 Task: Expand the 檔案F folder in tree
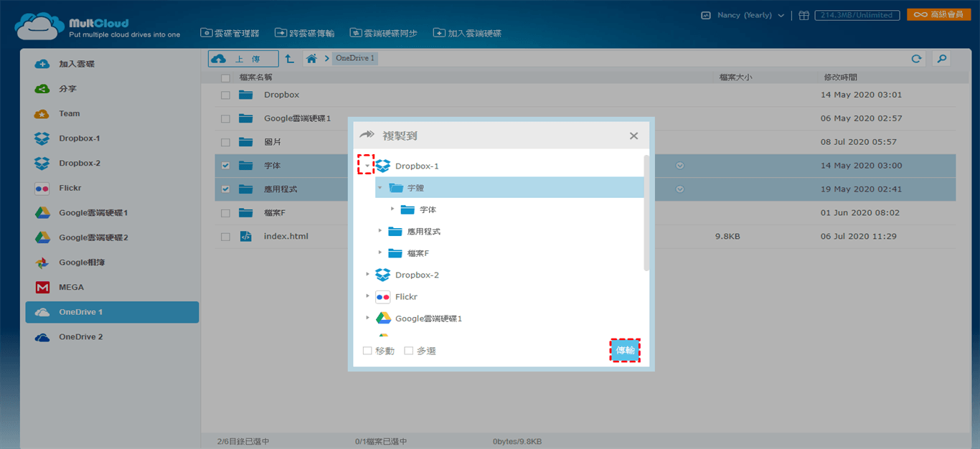coord(380,252)
